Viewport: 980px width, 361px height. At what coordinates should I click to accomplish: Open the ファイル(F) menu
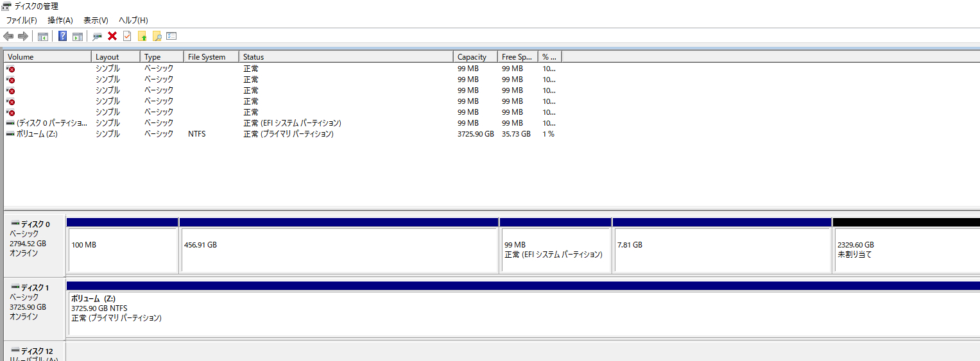22,21
